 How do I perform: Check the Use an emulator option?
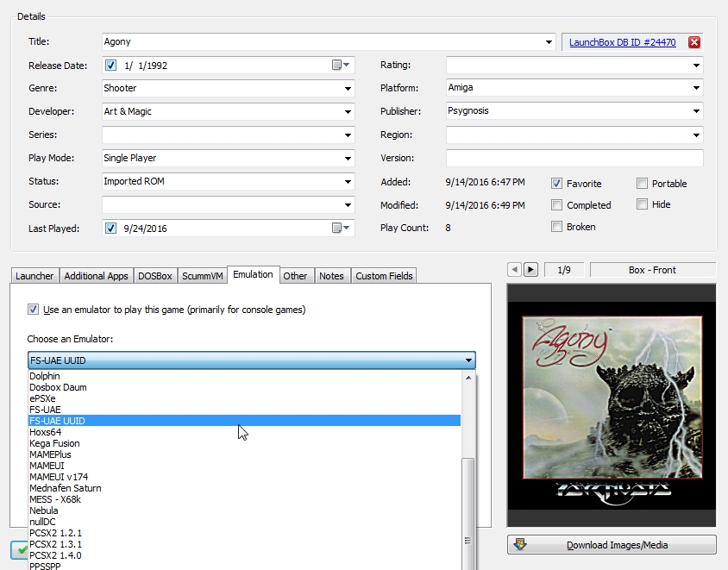point(33,310)
